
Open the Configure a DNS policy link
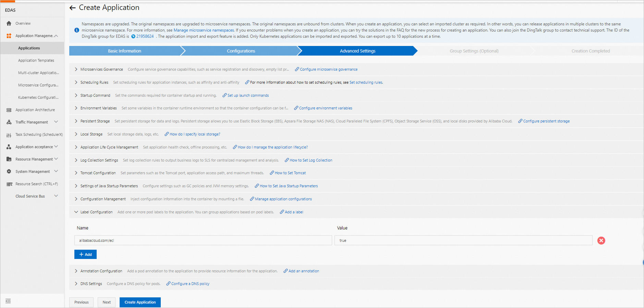(190, 284)
